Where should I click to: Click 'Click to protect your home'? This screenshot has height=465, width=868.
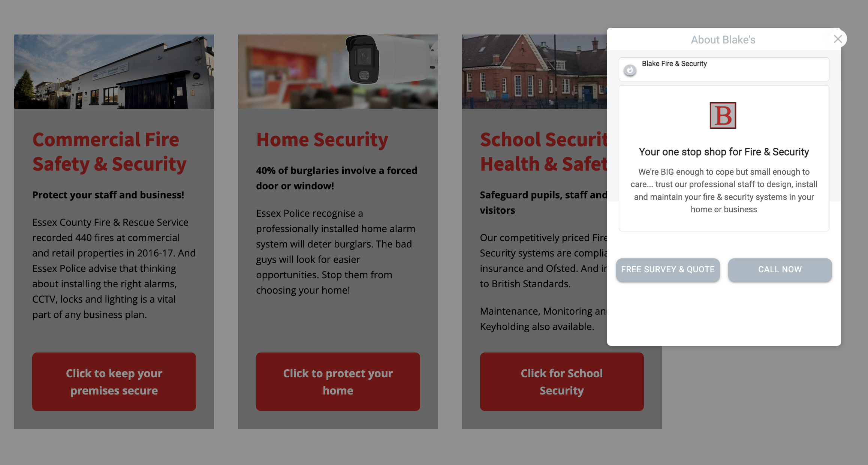point(338,382)
